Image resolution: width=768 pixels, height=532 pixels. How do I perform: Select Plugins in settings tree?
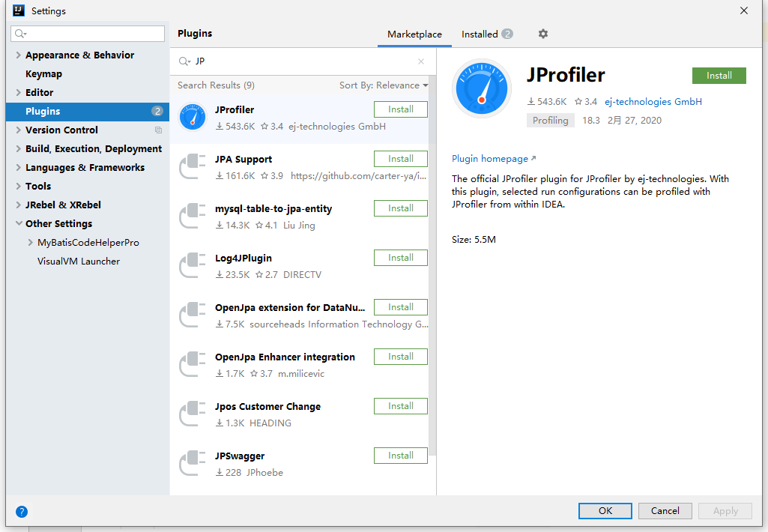tap(88, 111)
